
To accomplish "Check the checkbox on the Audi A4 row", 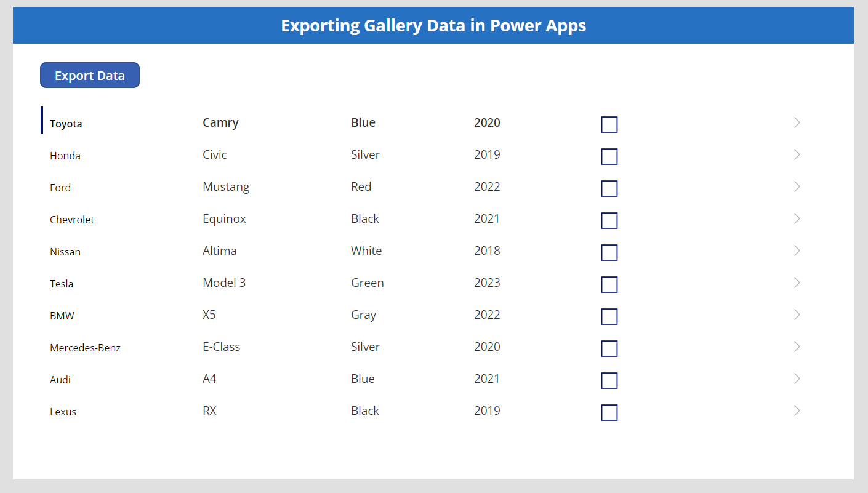I will point(609,380).
